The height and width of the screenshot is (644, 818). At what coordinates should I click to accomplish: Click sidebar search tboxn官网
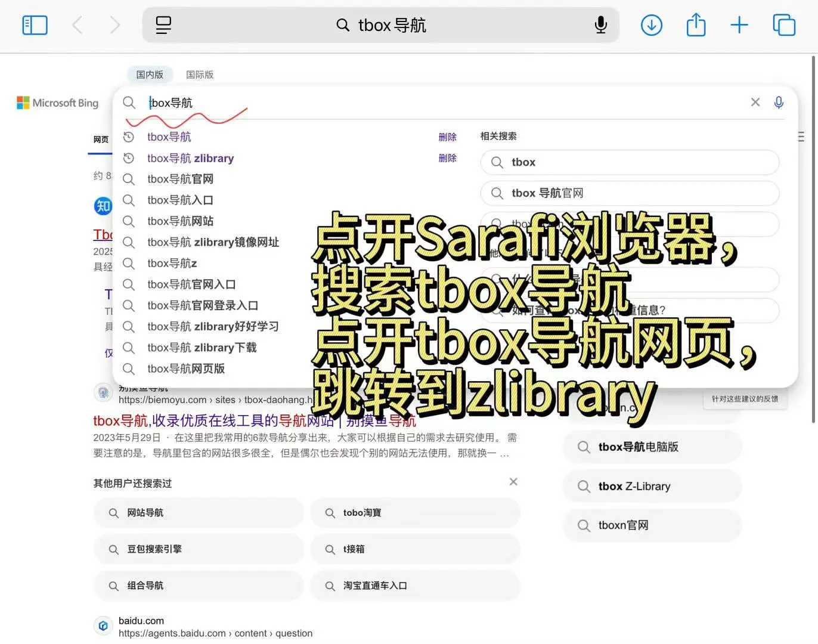pyautogui.click(x=652, y=525)
